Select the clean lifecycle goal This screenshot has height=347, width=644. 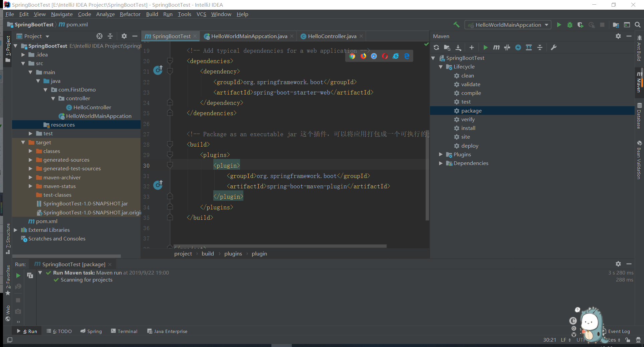click(x=467, y=76)
